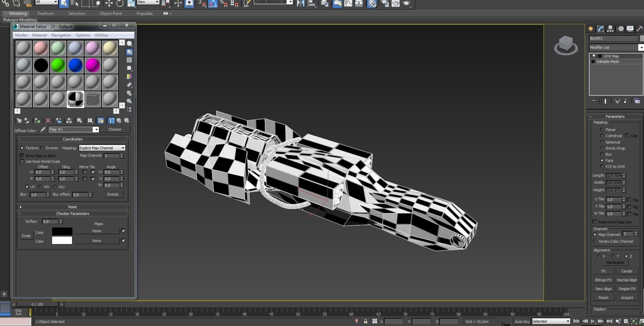Click the white checker color swatch
Viewport: 644px width, 326px height.
[62, 240]
